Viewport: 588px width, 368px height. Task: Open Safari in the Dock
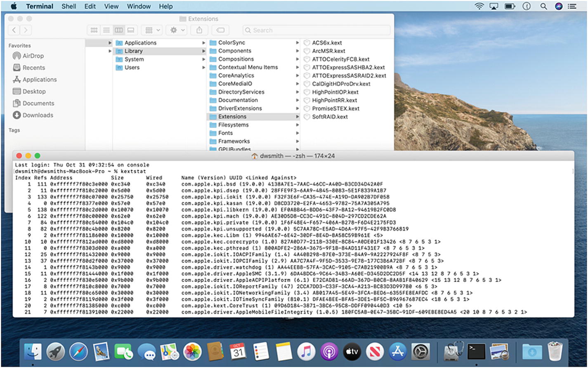coord(78,351)
